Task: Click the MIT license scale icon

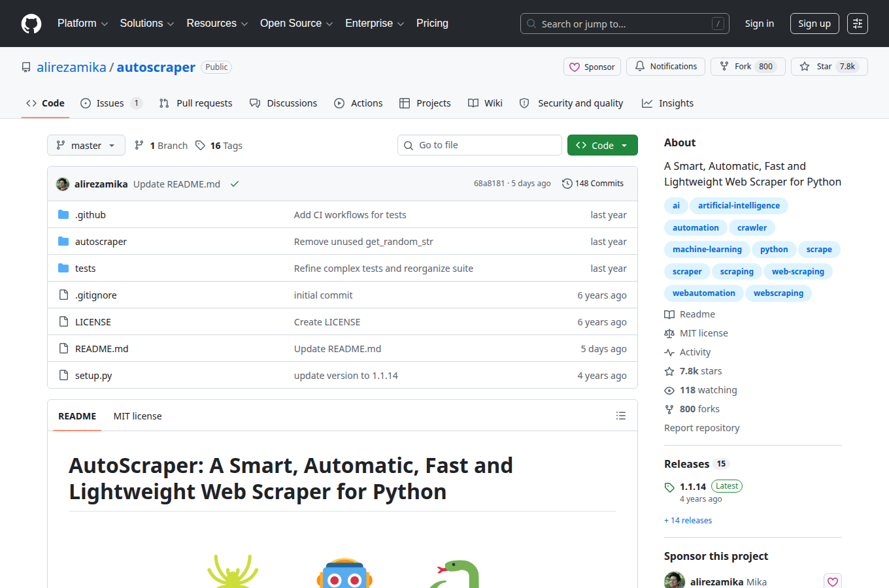Action: click(x=669, y=334)
